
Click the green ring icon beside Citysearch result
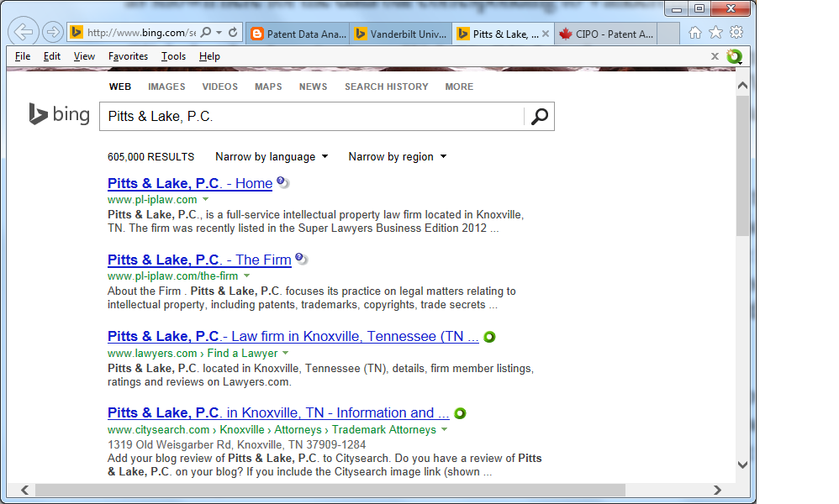click(460, 413)
